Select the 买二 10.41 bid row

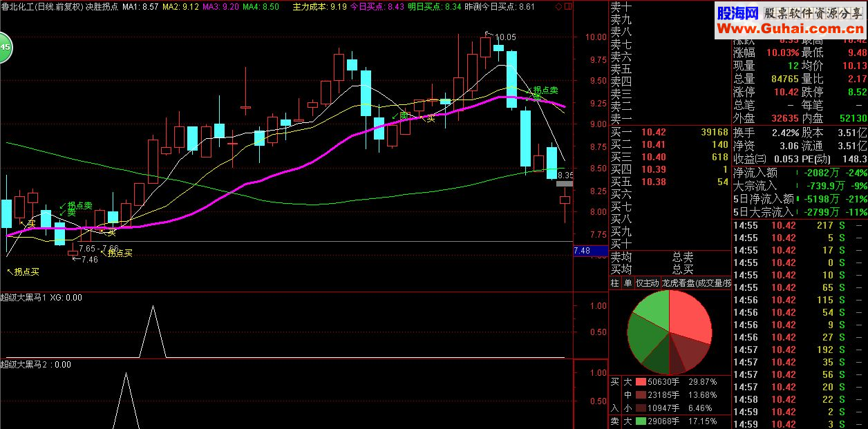click(x=670, y=144)
